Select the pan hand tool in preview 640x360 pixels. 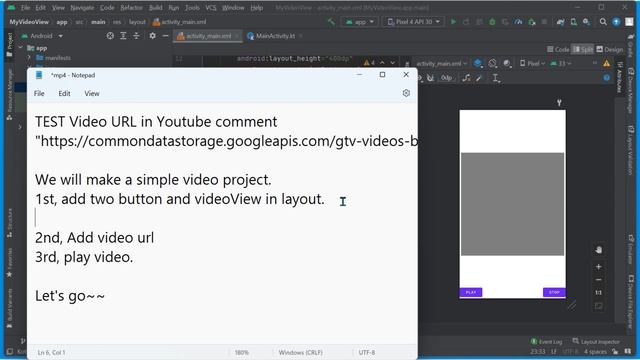598,250
